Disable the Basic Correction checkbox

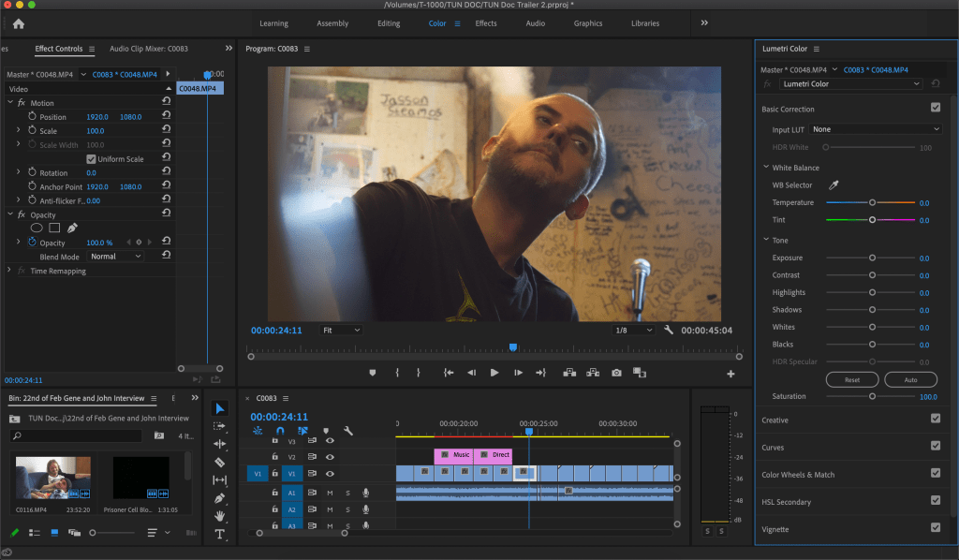coord(935,109)
